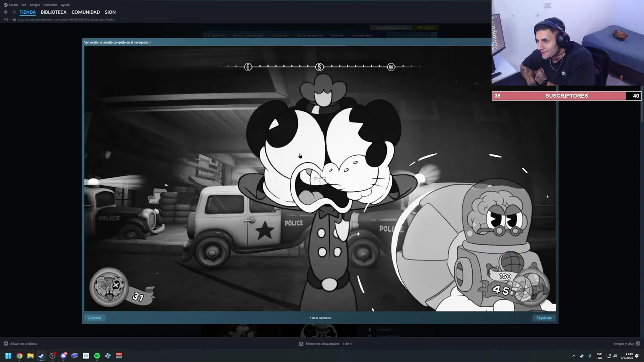Switch to the TIENDA tab
The height and width of the screenshot is (362, 644).
(x=28, y=12)
